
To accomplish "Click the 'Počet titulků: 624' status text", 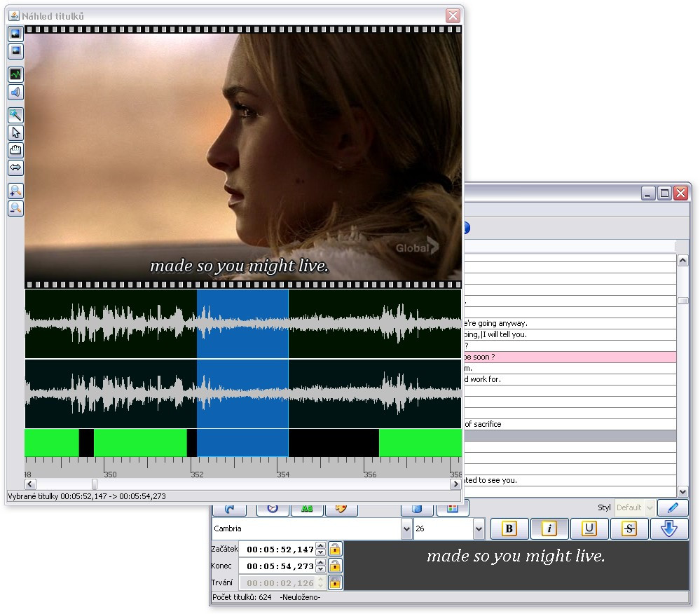I will tap(242, 597).
